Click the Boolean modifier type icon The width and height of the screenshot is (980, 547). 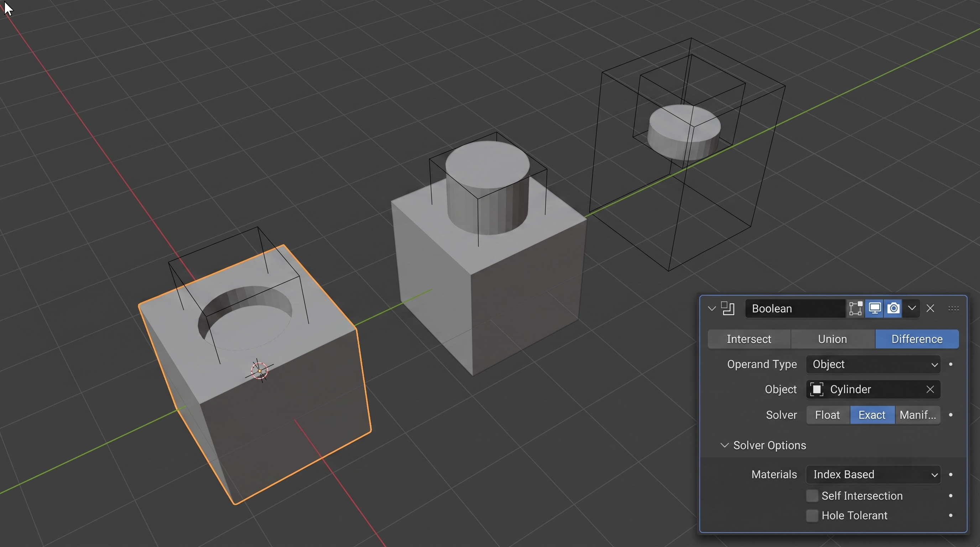click(x=728, y=308)
